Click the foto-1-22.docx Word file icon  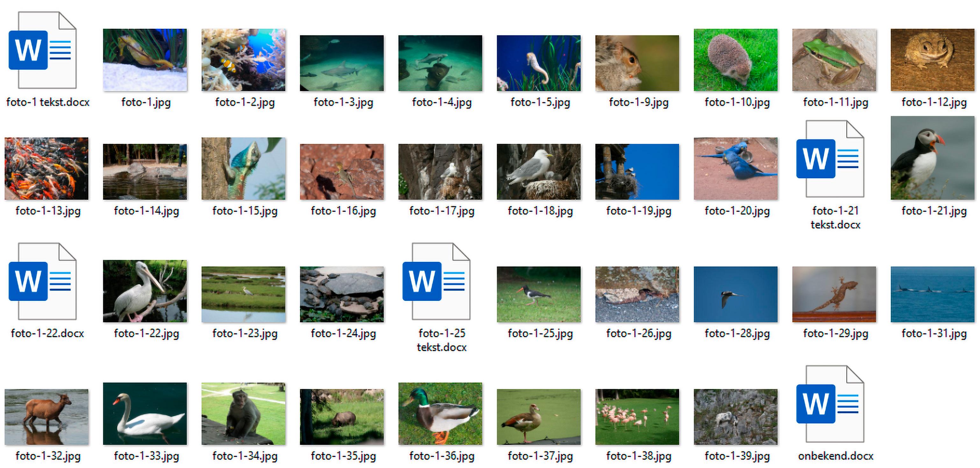(43, 281)
